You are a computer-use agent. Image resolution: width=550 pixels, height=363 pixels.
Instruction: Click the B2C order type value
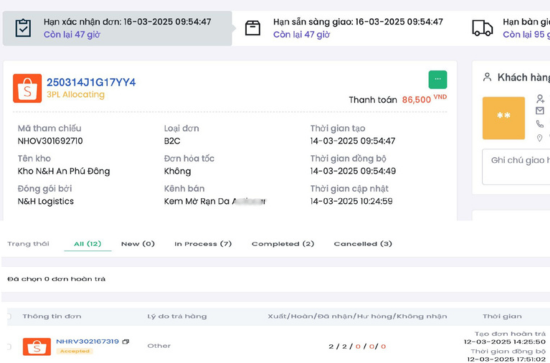(172, 141)
